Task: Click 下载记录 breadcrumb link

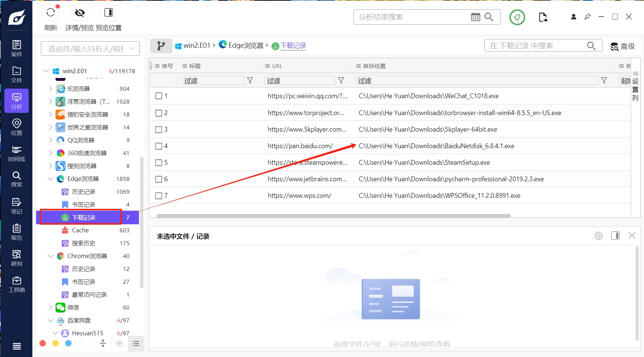Action: pos(293,46)
